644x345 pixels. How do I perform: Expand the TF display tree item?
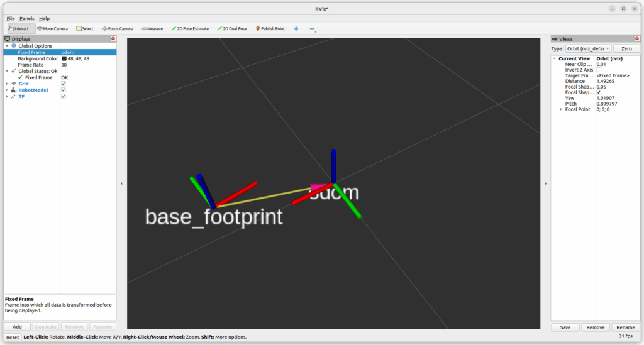pyautogui.click(x=7, y=96)
